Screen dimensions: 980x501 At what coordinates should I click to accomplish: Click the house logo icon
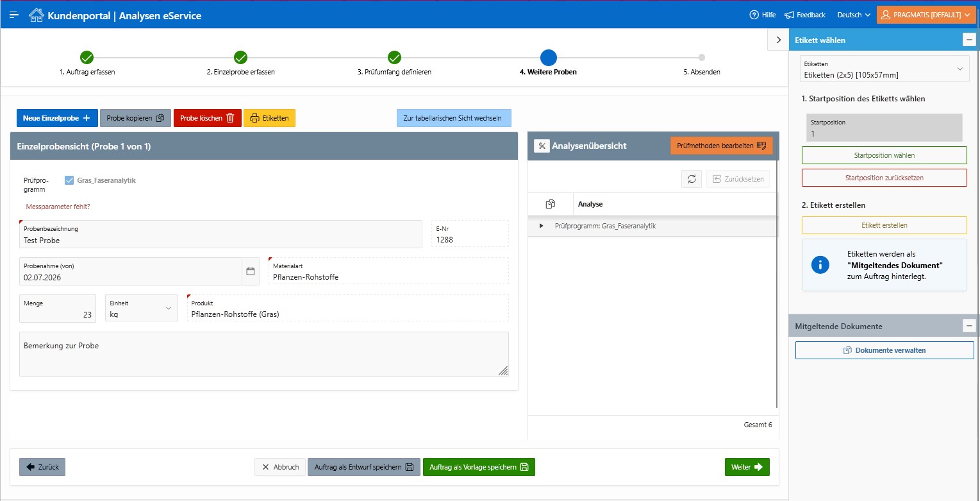pyautogui.click(x=37, y=15)
